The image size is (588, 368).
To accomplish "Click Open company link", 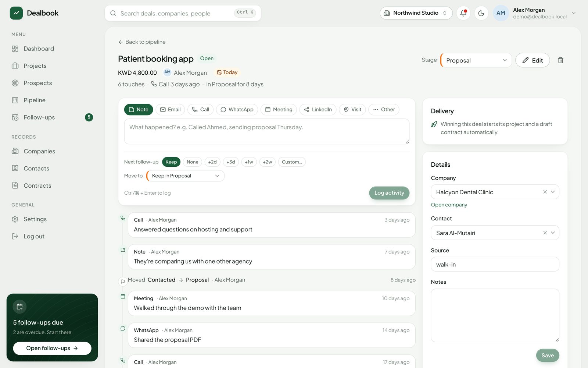I will point(449,205).
